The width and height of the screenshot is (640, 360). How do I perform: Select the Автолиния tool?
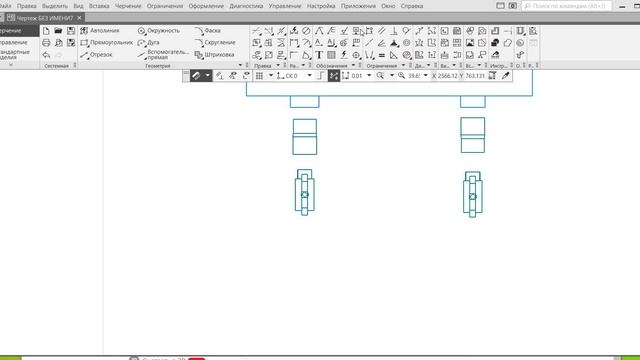pos(100,31)
